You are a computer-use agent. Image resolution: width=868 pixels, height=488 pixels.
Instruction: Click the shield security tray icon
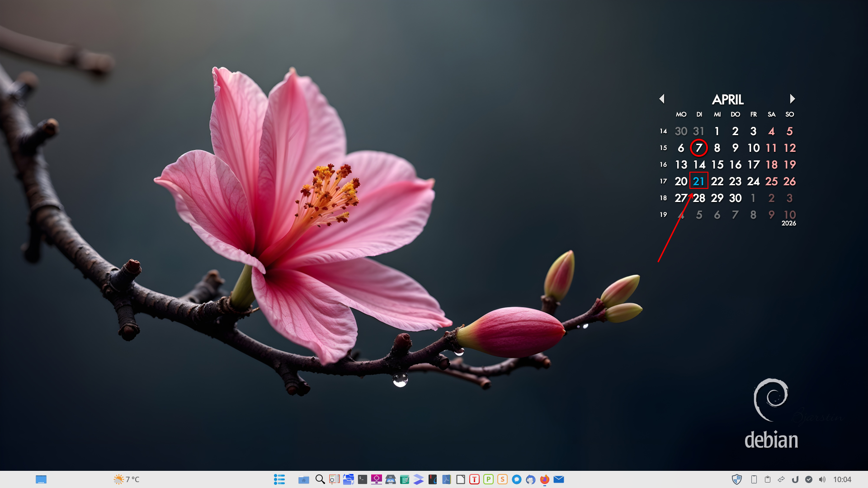click(x=737, y=479)
